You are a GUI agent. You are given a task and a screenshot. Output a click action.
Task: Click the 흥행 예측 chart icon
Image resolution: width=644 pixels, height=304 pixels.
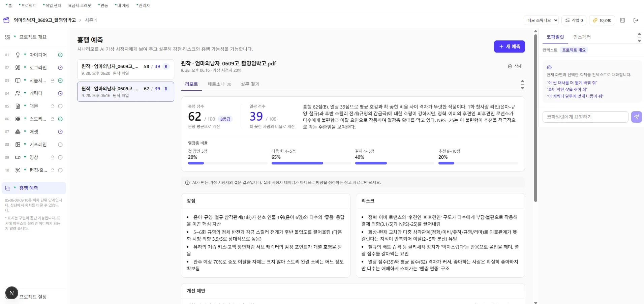pos(8,188)
